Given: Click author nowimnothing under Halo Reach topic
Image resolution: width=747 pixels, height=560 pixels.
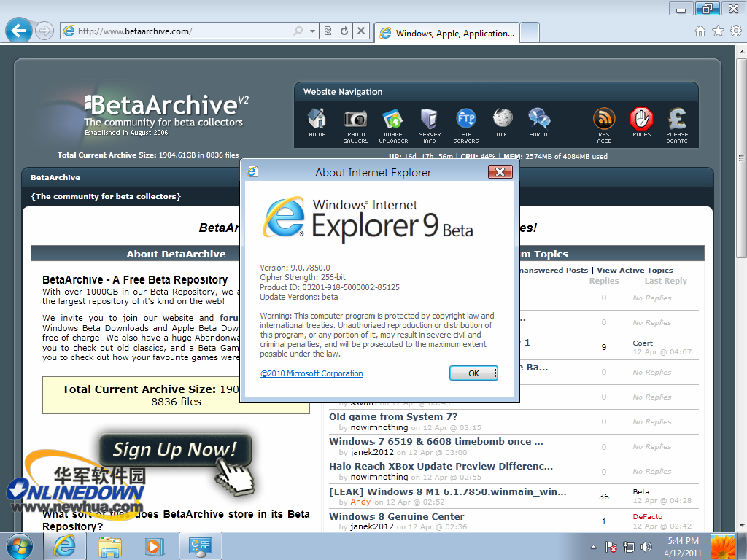Looking at the screenshot, I should click(379, 477).
